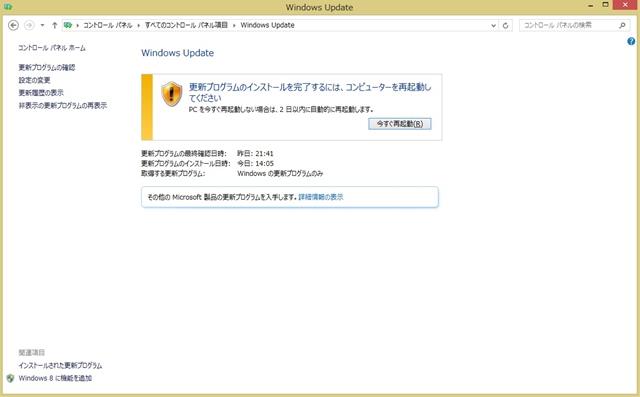Close the Windows Update window
Screen dimensions: 640x397
pyautogui.click(x=626, y=5)
